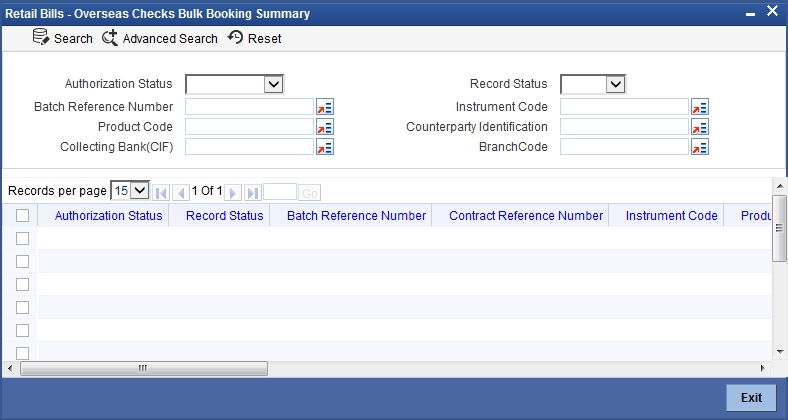Focus the Instrument Code field
This screenshot has height=420, width=788.
(x=624, y=107)
